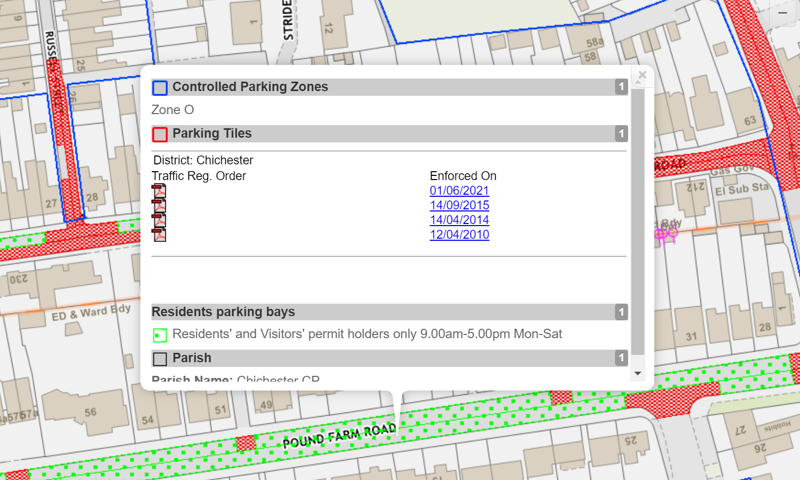Open the second Traffic Reg. Order PDF icon
800x480 pixels.
point(159,205)
